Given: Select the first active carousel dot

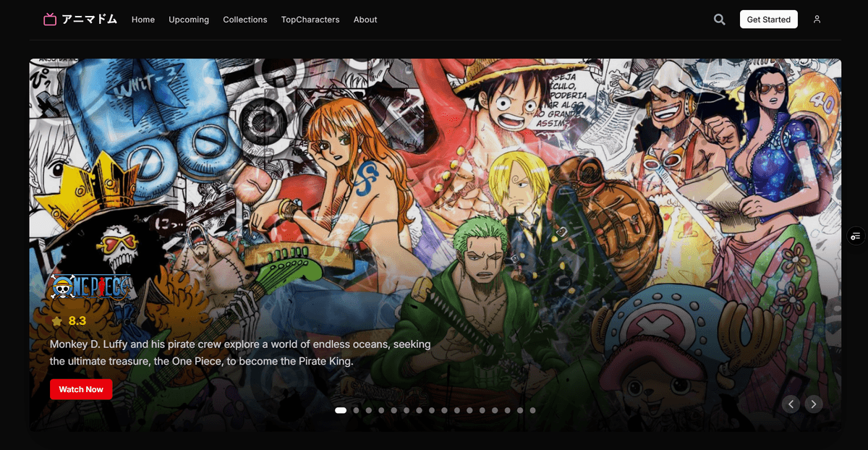Looking at the screenshot, I should coord(341,410).
